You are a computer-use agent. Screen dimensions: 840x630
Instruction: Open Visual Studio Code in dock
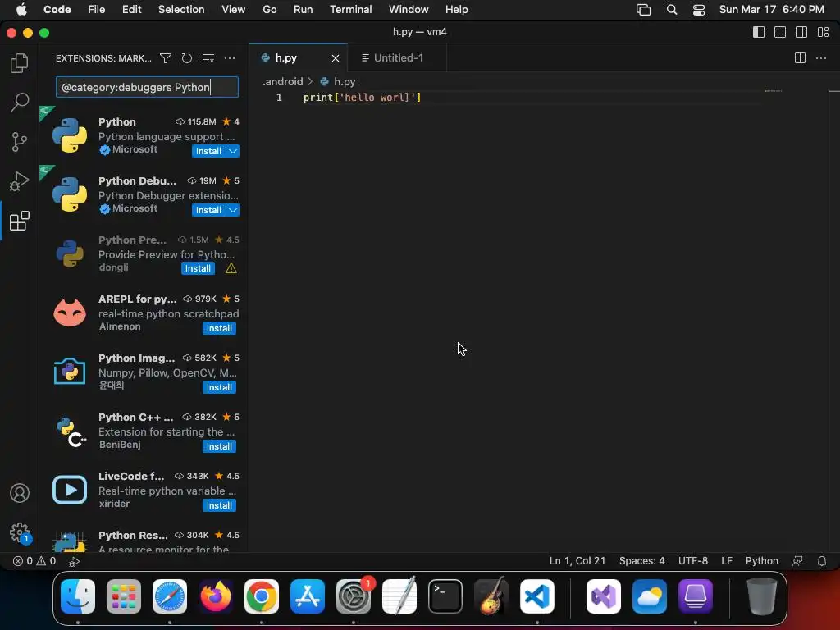coord(536,596)
